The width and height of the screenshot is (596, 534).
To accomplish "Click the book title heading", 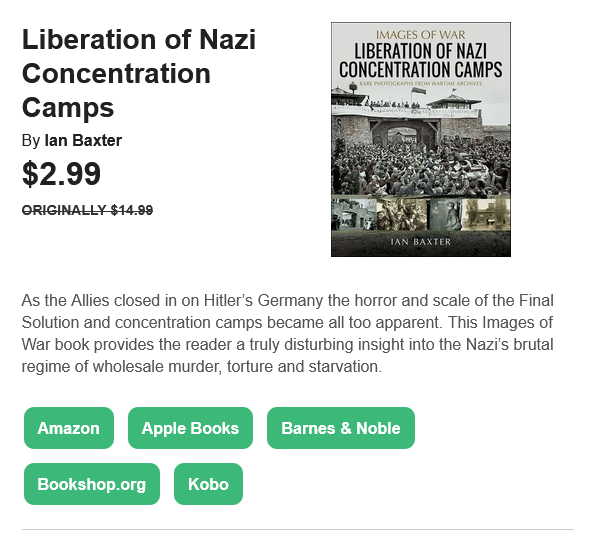I will tap(139, 73).
